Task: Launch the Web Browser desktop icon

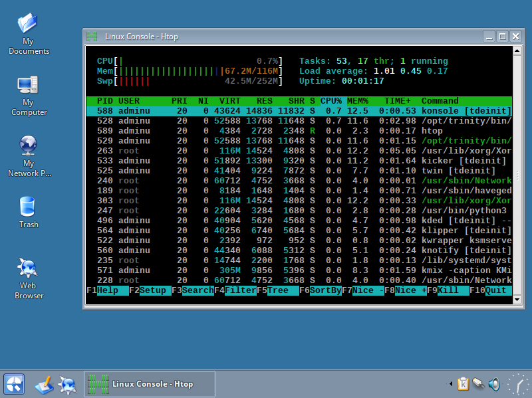Action: pos(28,278)
